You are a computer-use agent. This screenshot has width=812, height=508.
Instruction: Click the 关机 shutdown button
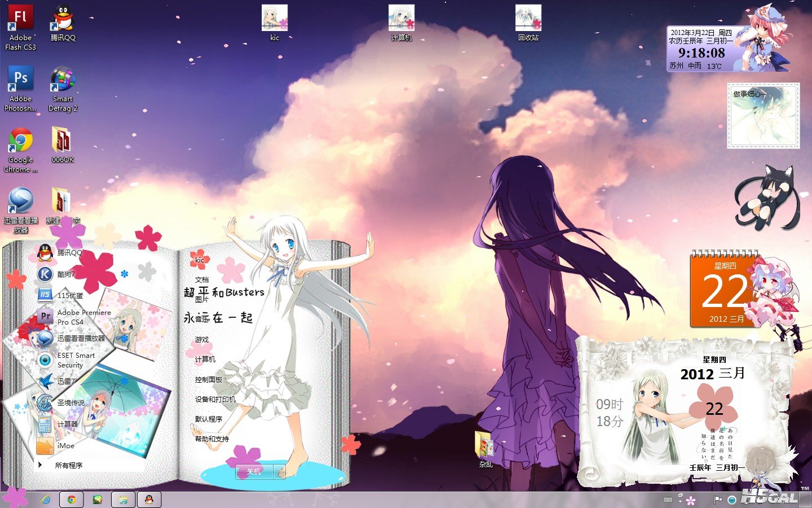pos(254,471)
